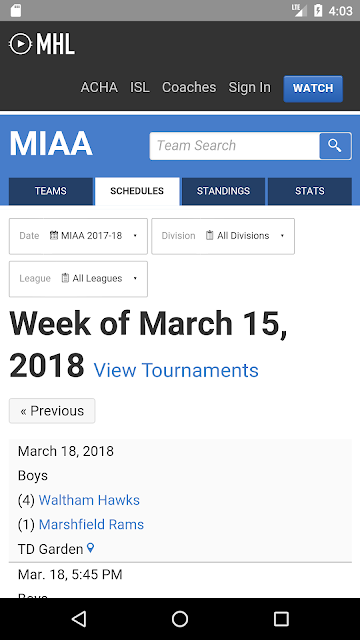The width and height of the screenshot is (360, 640).
Task: Tap the clipboard icon in Division filter
Action: [x=209, y=236]
